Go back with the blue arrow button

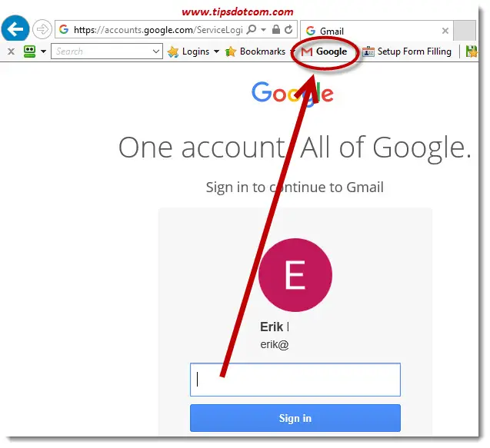(x=15, y=28)
